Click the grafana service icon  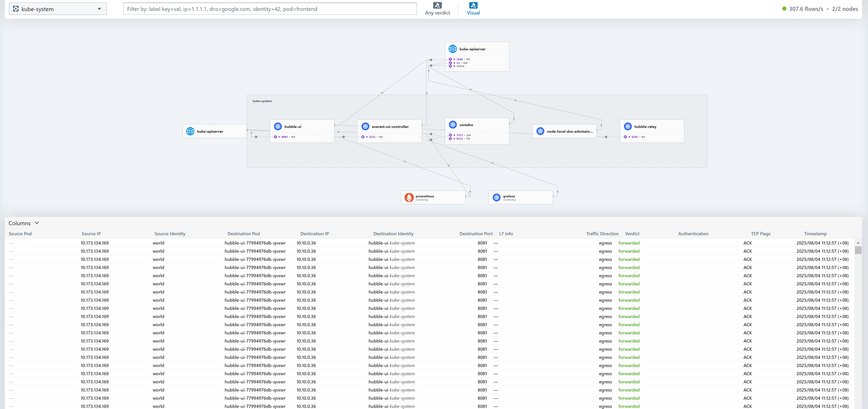[x=496, y=197]
